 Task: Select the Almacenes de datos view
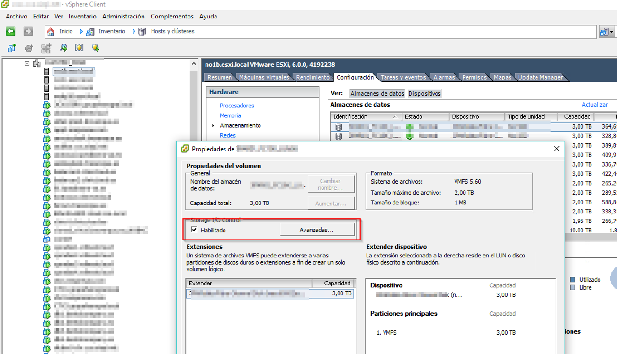[377, 94]
